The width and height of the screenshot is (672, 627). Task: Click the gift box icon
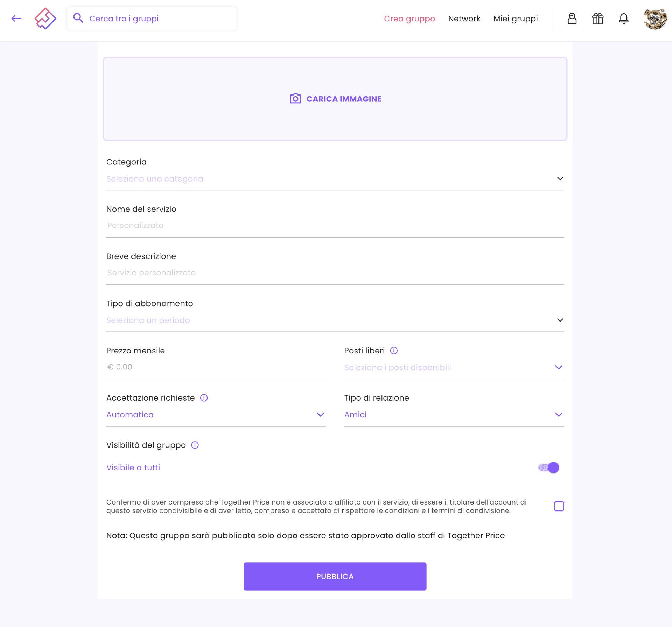click(x=597, y=19)
